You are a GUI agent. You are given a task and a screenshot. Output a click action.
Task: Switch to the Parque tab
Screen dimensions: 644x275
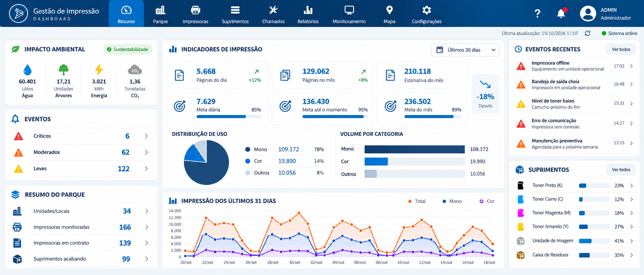[x=160, y=14]
